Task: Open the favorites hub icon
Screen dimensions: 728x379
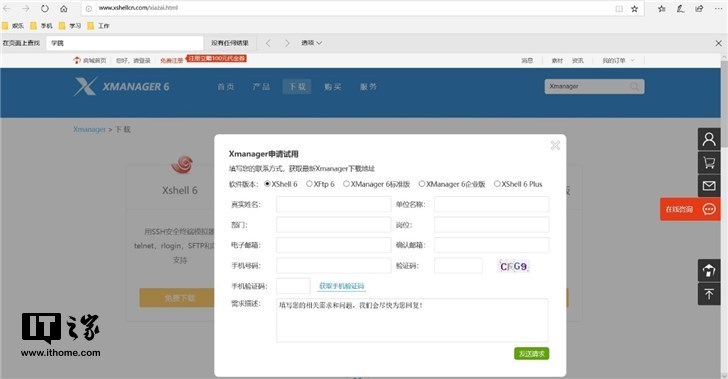Action: pyautogui.click(x=662, y=8)
